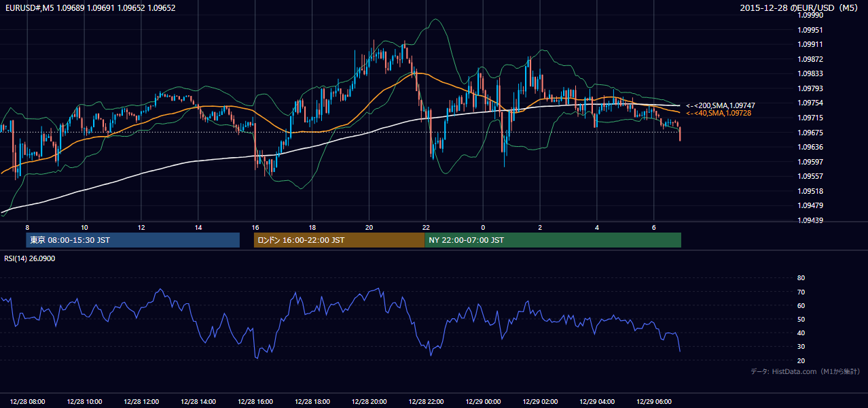Click price level 1.09557 on axis
This screenshot has width=868, height=408.
pos(810,176)
